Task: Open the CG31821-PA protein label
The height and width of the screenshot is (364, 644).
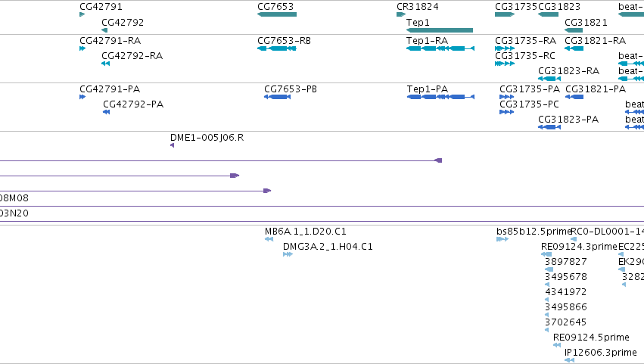Action: [596, 89]
